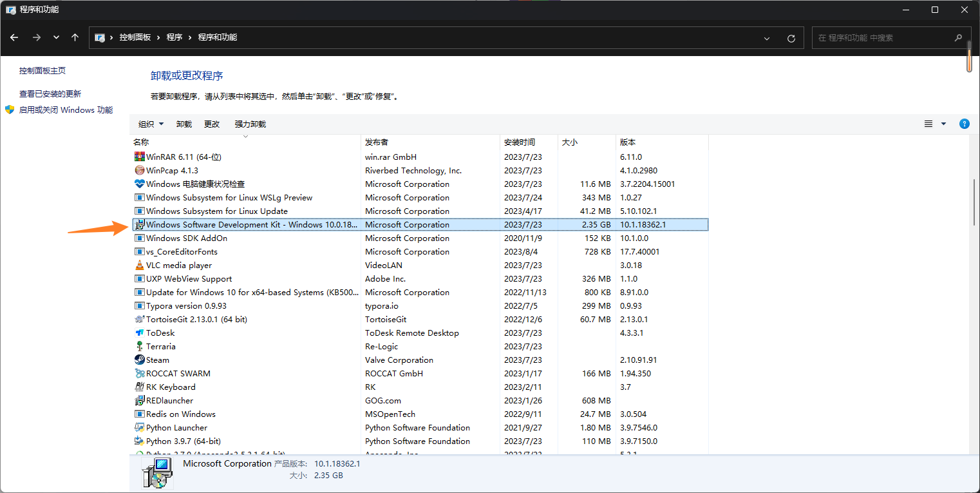980x493 pixels.
Task: Select Windows Subsystem for Linux WSLg Preview row
Action: 420,197
